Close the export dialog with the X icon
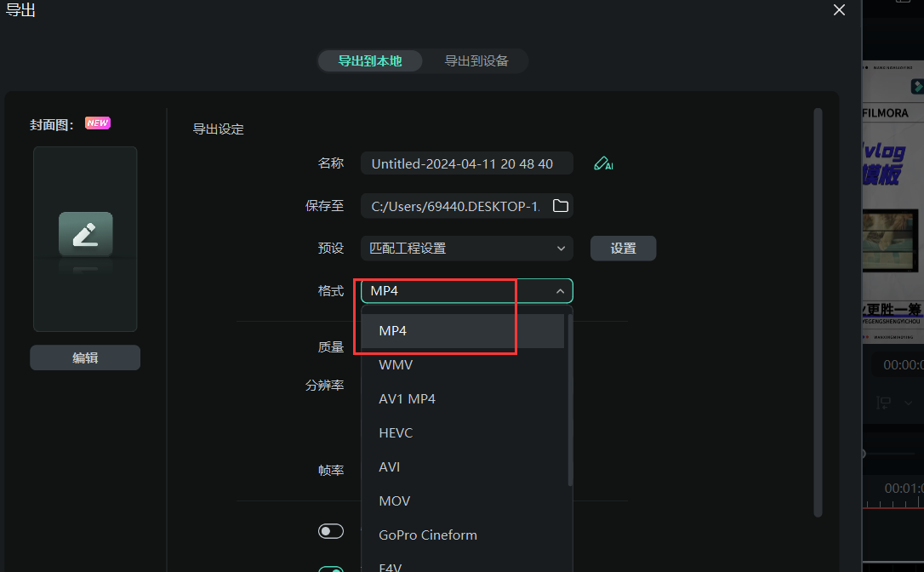924x572 pixels. click(x=839, y=10)
